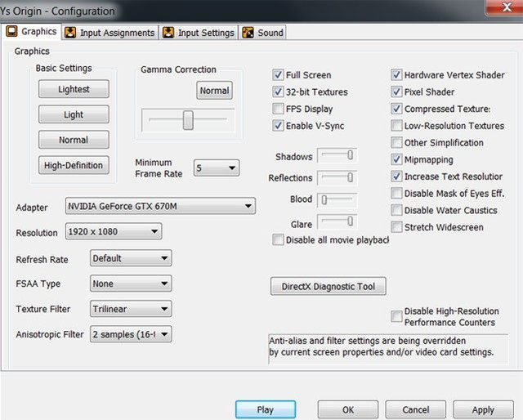Switch to the Input Assignments tab
The image size is (523, 420).
point(117,33)
